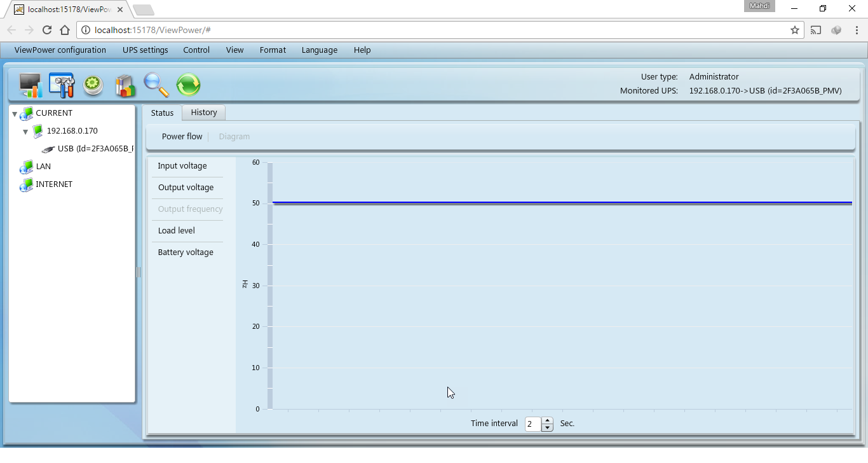Screen dimensions: 868x463
Task: Open the ViewPower configuration menu
Action: click(x=60, y=50)
